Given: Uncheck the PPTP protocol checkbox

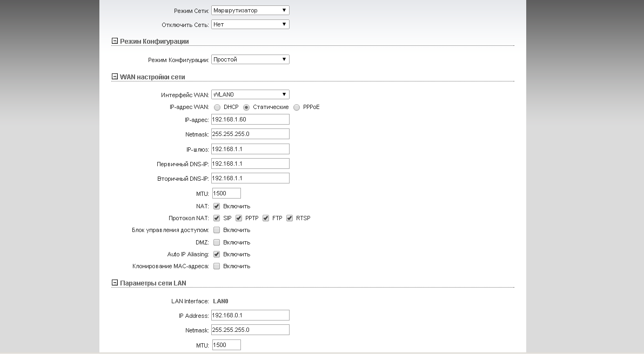Looking at the screenshot, I should pyautogui.click(x=239, y=218).
